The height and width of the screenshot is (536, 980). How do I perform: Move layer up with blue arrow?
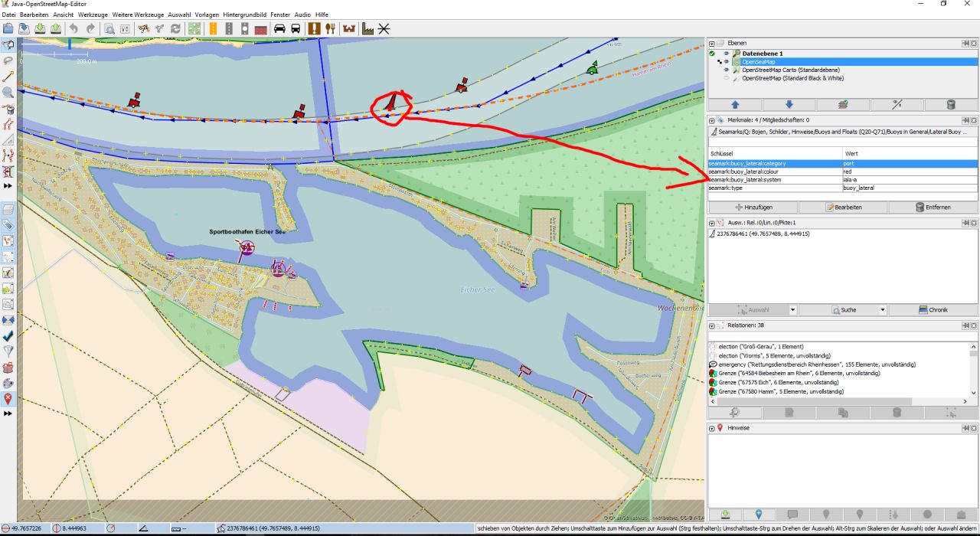pos(736,104)
